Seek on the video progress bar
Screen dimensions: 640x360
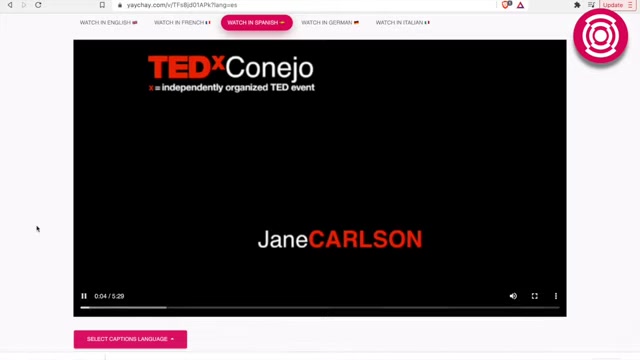click(320, 307)
